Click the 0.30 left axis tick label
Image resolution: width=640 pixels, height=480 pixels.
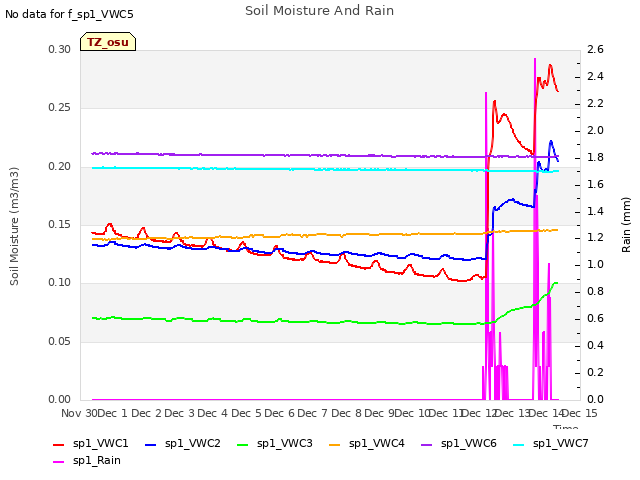(60, 49)
